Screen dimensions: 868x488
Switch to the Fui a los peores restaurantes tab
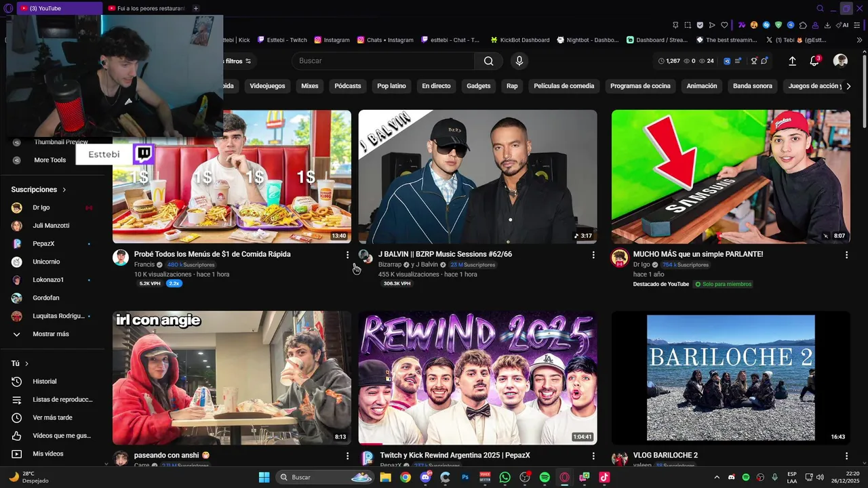tap(146, 8)
